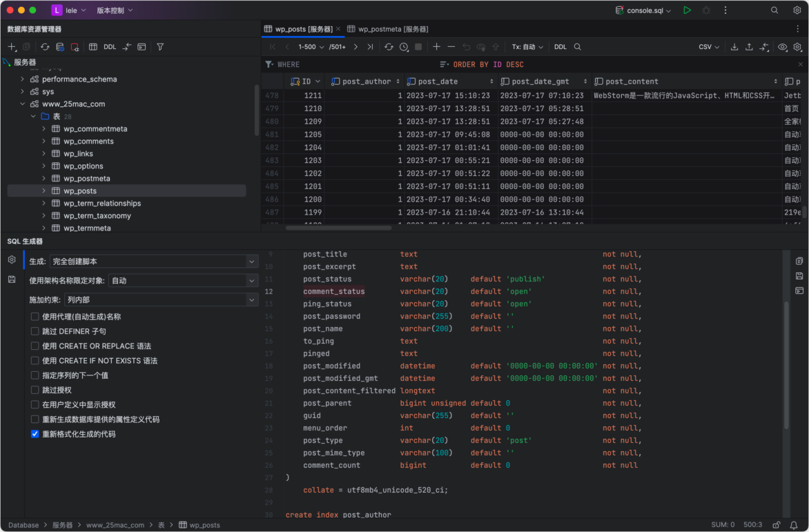Check 指定序列的下一个值 option
Image resolution: width=809 pixels, height=532 pixels.
point(35,375)
